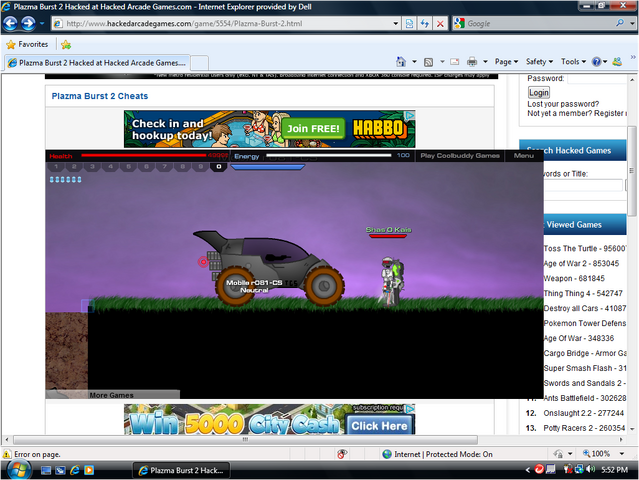The width and height of the screenshot is (639, 480).
Task: Click Internet Explorer quick launch icon
Action: [75, 470]
